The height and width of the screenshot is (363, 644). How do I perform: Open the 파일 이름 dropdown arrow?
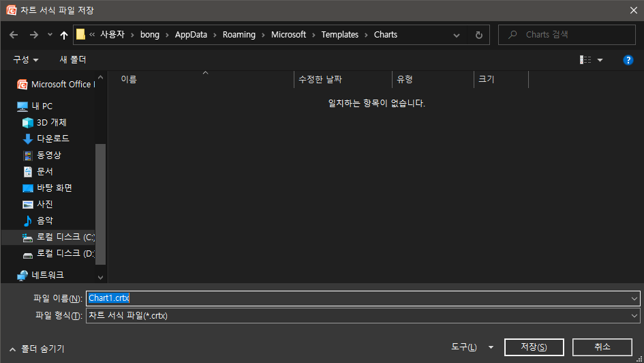634,298
